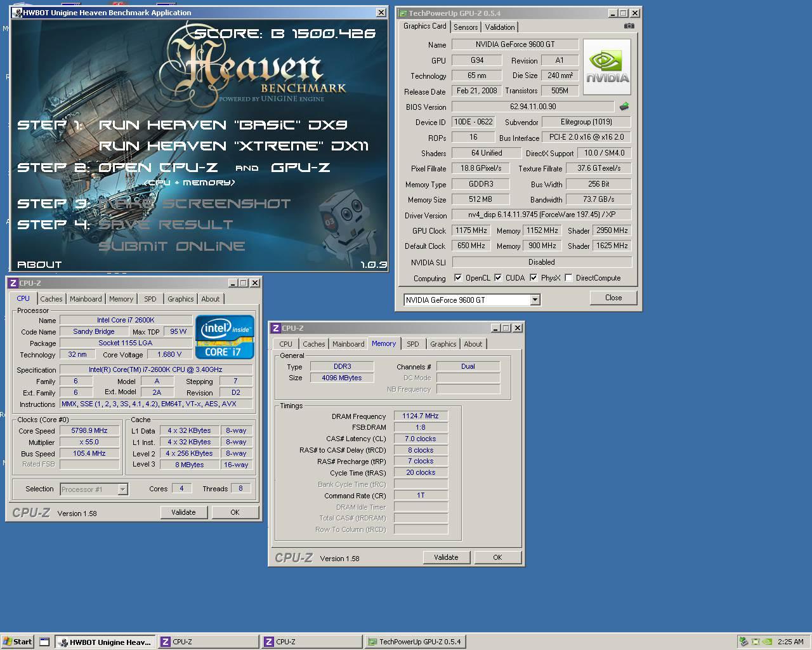Click the title icon of the CPU-Z memory window
Image resolution: width=812 pixels, height=650 pixels.
[x=276, y=328]
